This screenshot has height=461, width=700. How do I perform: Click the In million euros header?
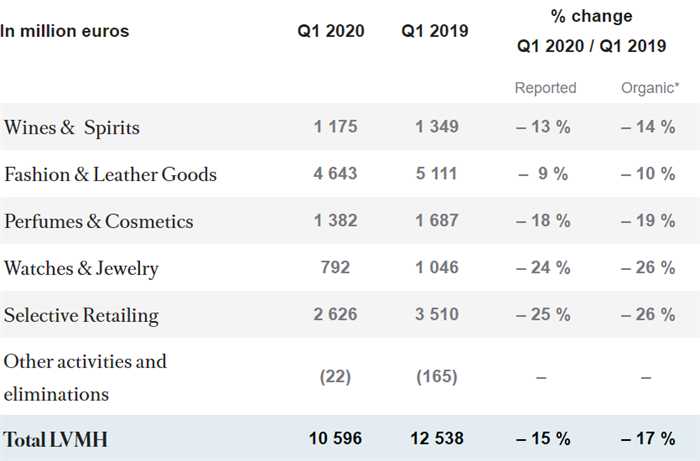65,31
